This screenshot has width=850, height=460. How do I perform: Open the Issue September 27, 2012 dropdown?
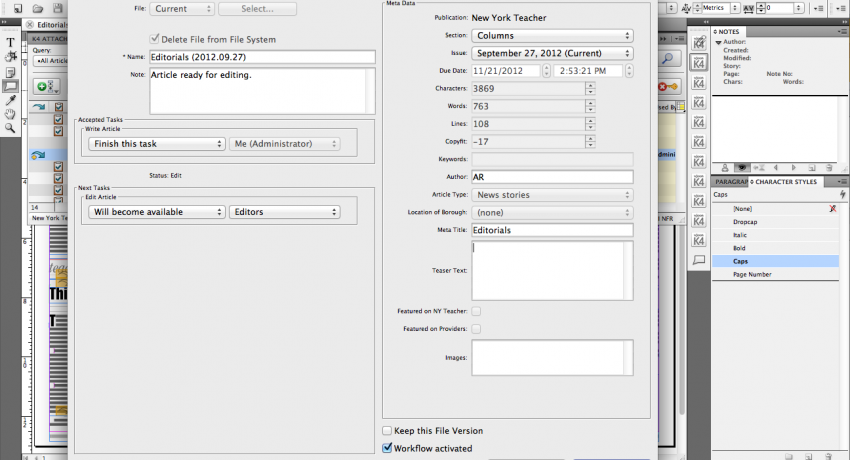[x=552, y=54]
